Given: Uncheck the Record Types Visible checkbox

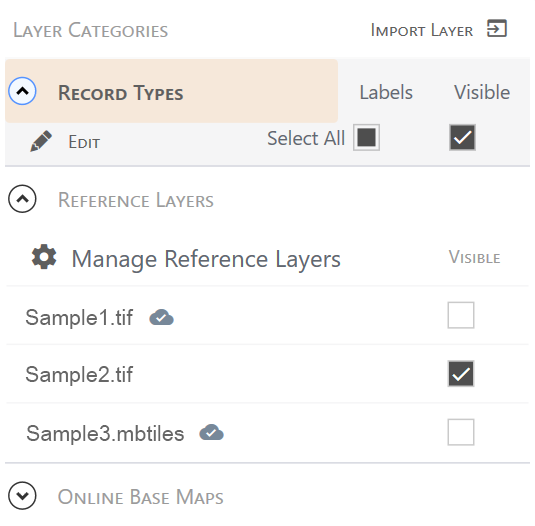Looking at the screenshot, I should pos(462,137).
